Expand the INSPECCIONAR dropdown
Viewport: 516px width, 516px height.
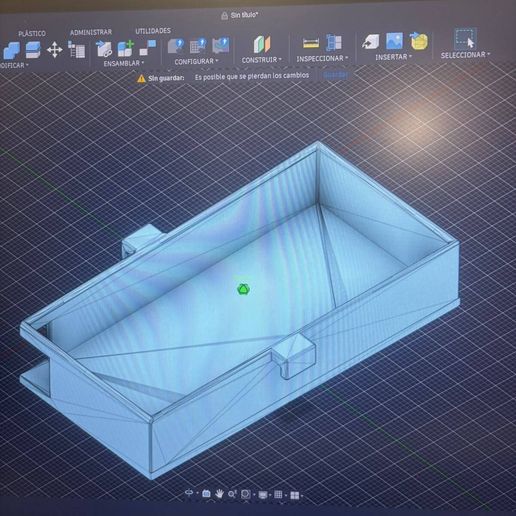(x=322, y=59)
